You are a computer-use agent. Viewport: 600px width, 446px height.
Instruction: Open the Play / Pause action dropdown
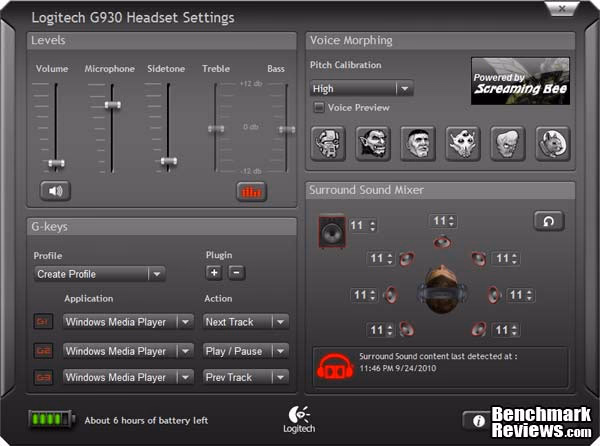point(246,351)
